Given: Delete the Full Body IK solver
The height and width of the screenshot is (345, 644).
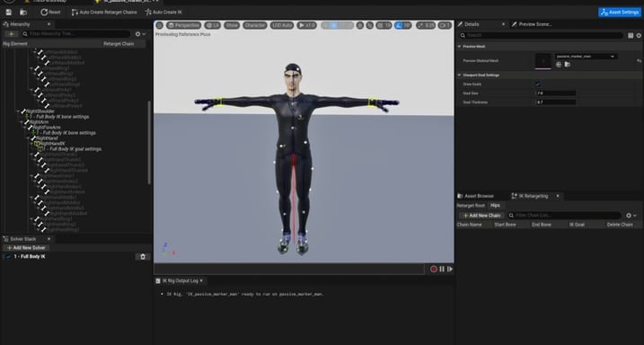Looking at the screenshot, I should point(143,257).
